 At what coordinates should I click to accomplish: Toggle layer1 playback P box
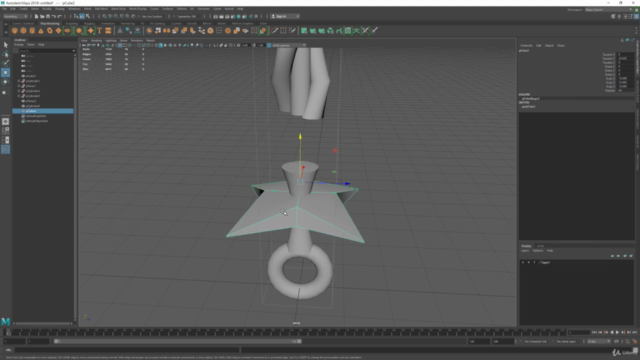(529, 262)
